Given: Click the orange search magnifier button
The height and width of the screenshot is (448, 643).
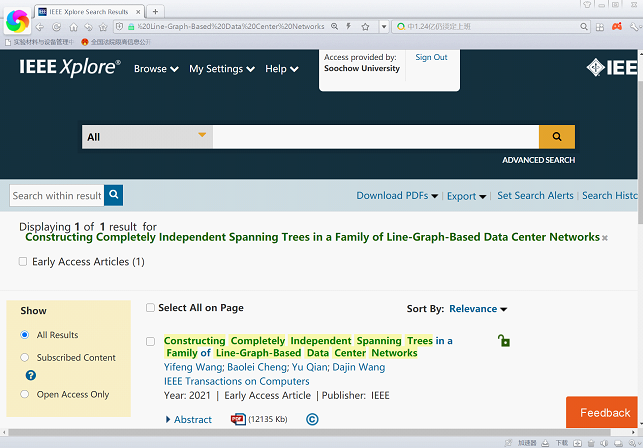Looking at the screenshot, I should point(556,137).
